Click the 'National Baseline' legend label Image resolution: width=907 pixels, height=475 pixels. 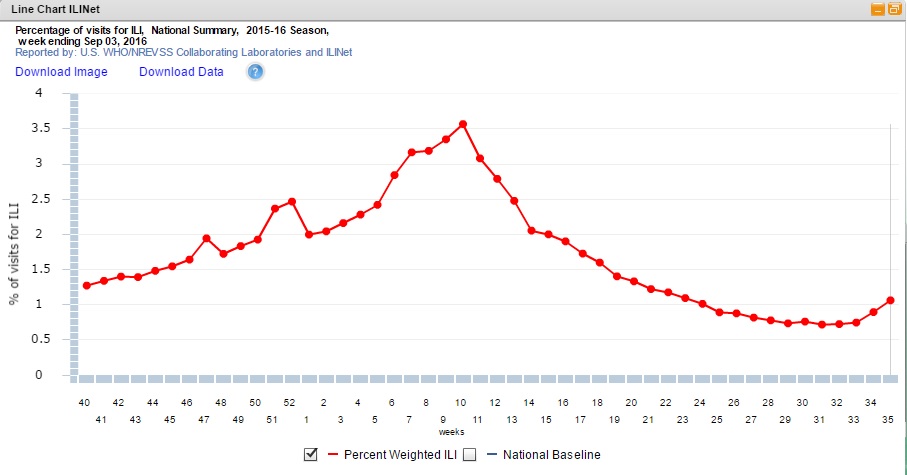coord(552,455)
